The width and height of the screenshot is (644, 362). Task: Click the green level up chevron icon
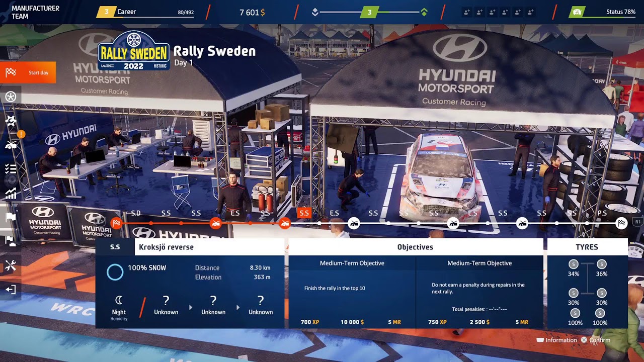(x=424, y=12)
